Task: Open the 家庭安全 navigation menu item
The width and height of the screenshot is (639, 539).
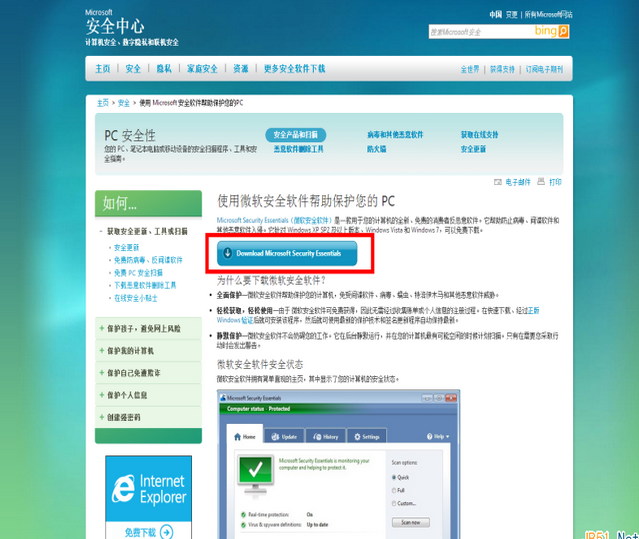Action: 202,68
